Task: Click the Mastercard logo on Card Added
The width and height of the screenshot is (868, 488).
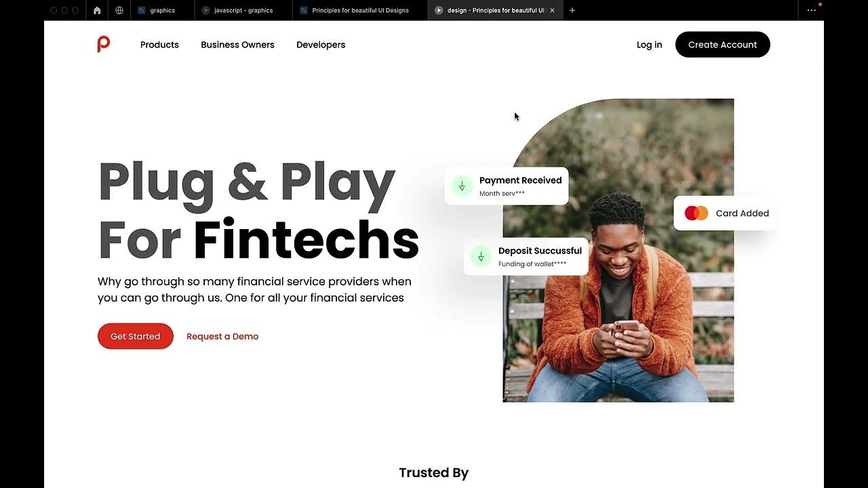Action: pos(696,213)
